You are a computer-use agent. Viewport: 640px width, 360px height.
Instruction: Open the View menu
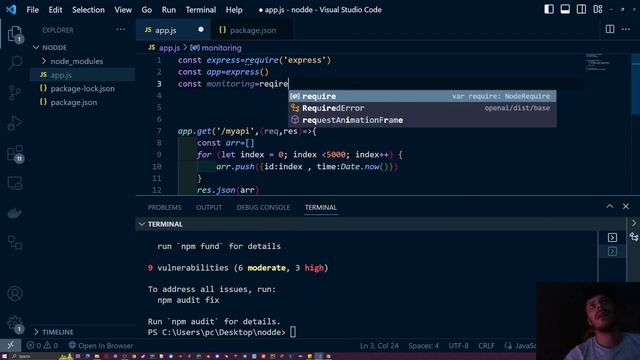point(123,10)
